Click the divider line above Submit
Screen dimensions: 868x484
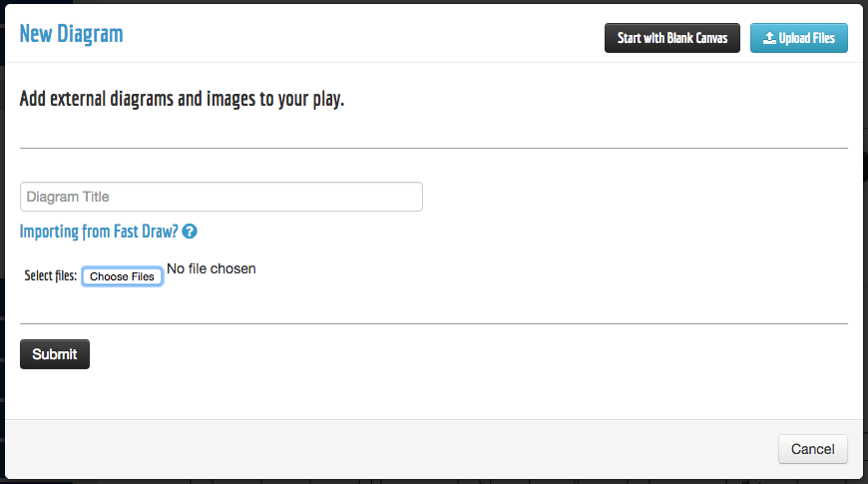click(x=434, y=323)
